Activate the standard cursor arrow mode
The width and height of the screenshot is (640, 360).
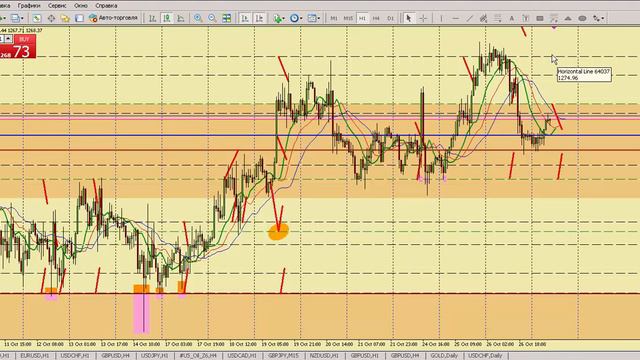coord(409,18)
